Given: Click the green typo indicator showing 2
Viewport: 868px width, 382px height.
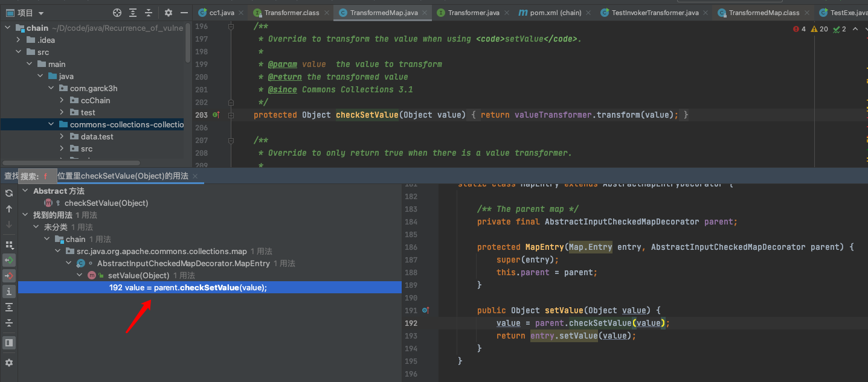Looking at the screenshot, I should (839, 29).
